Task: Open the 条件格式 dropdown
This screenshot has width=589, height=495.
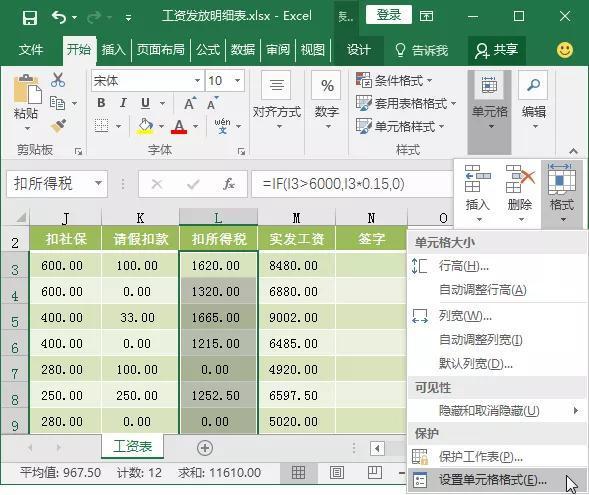Action: click(x=394, y=80)
